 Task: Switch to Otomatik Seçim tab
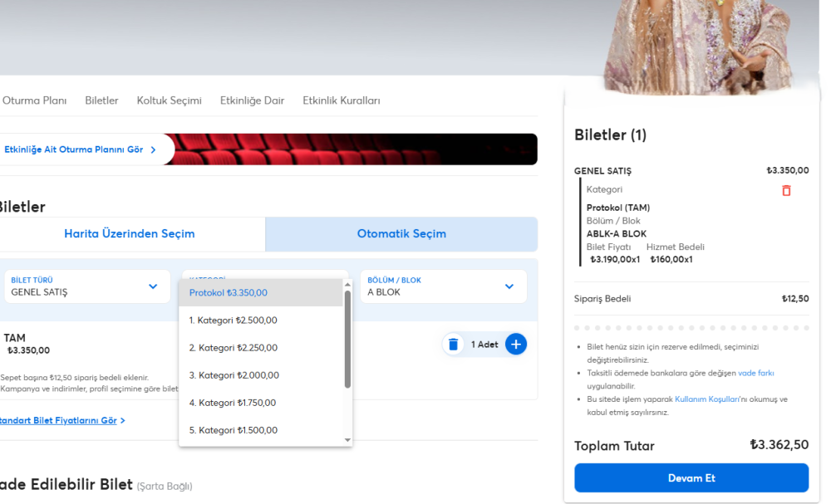click(401, 234)
